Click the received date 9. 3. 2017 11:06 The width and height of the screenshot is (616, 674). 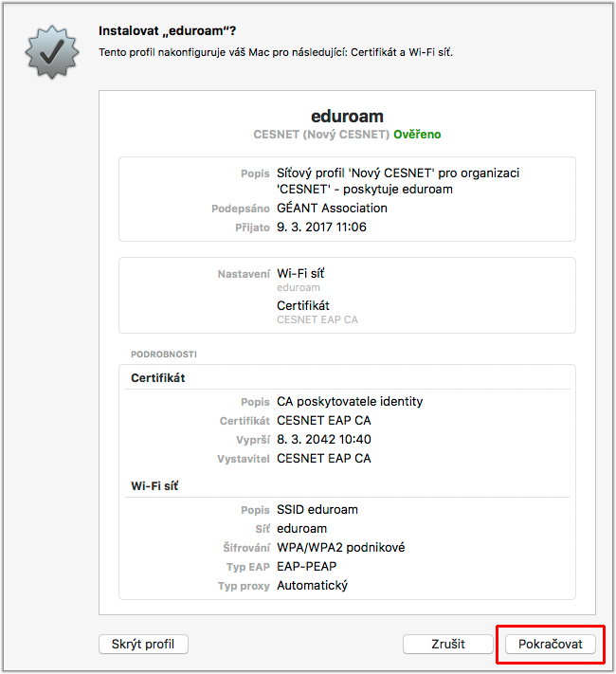[x=321, y=227]
